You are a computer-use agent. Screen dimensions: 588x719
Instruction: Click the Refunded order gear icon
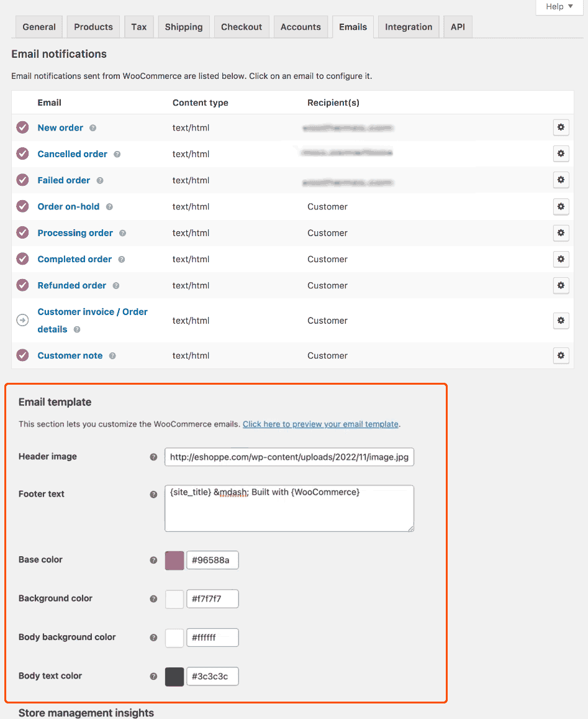561,285
